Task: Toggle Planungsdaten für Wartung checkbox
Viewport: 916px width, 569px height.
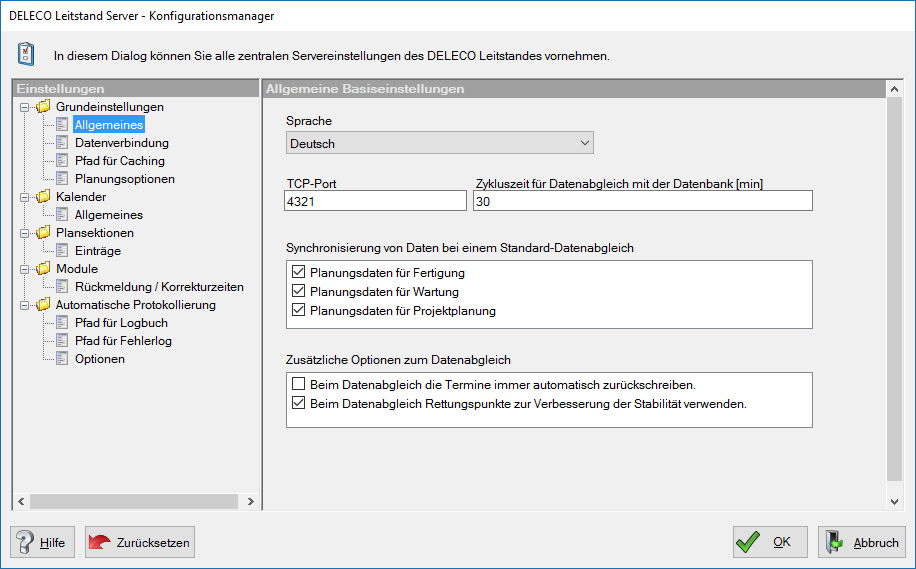Action: click(x=299, y=291)
